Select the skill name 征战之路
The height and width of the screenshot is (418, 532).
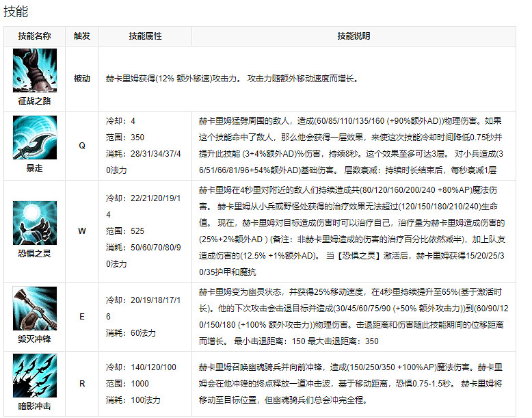point(35,101)
